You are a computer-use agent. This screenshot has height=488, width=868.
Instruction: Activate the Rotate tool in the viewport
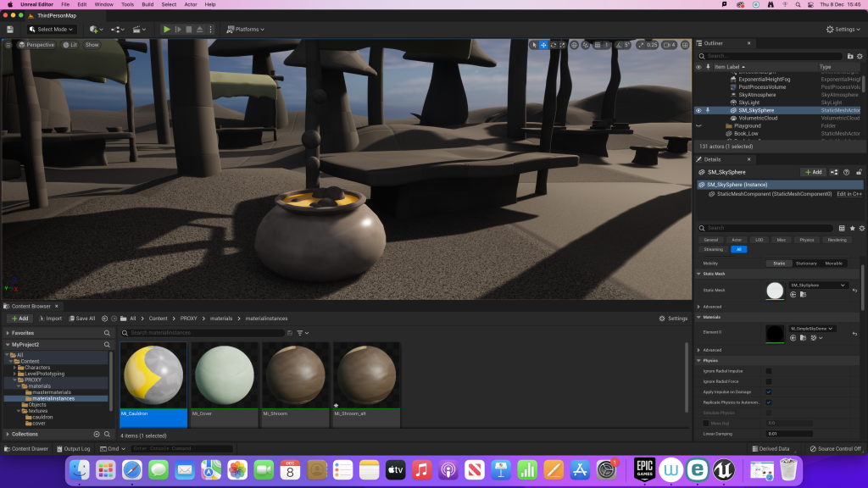click(553, 45)
